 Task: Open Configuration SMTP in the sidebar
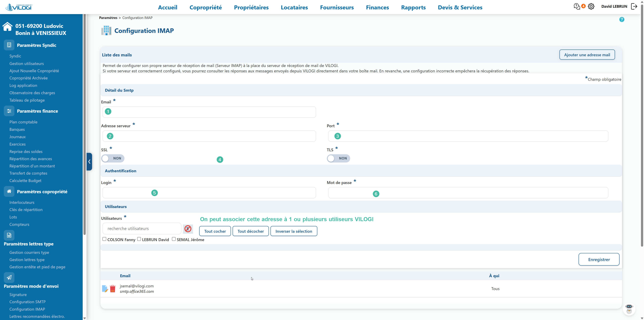[x=28, y=302]
